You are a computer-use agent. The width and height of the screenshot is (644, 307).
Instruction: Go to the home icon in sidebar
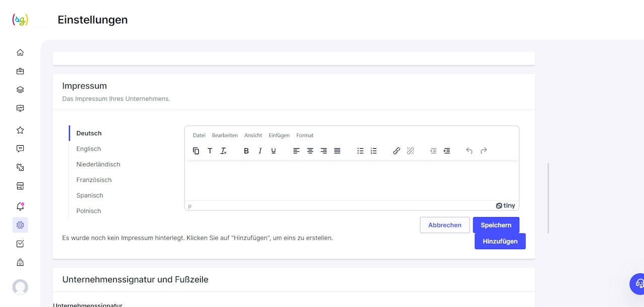point(20,52)
